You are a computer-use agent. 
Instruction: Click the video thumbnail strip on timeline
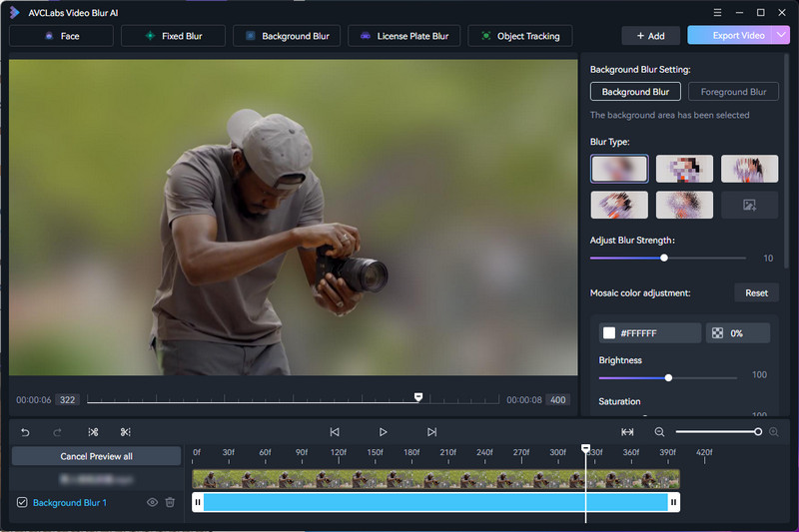(435, 479)
